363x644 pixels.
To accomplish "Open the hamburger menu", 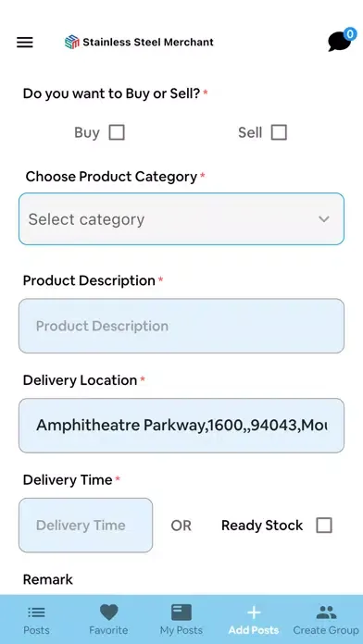I will pyautogui.click(x=25, y=43).
